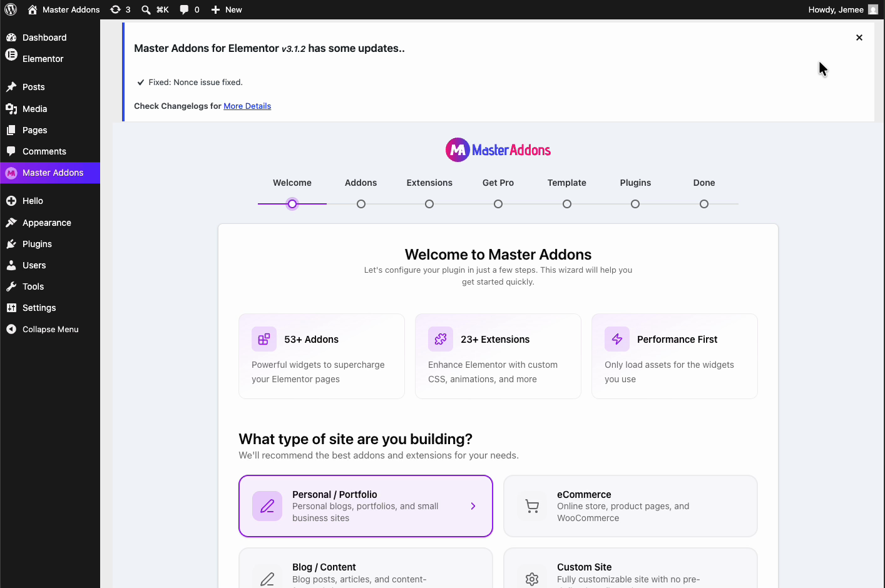Screen dimensions: 885x588
Task: Click the Posts pin icon
Action: 11,87
